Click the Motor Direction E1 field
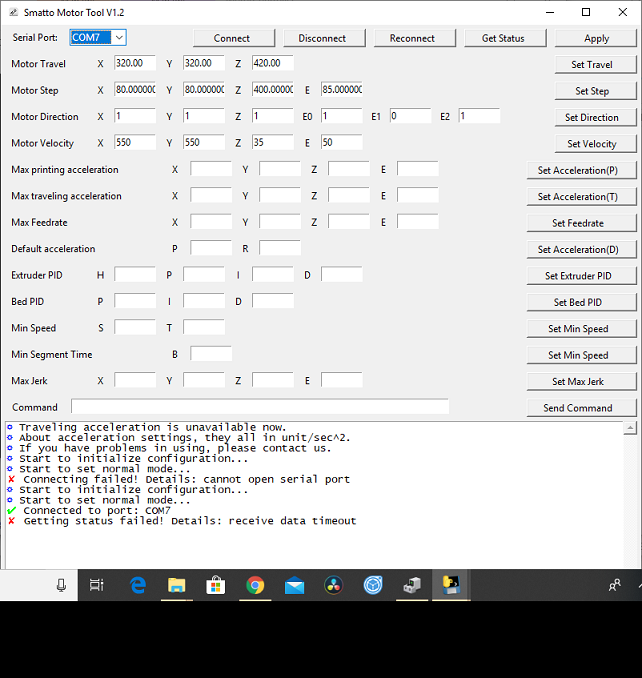The image size is (642, 678). pyautogui.click(x=410, y=116)
